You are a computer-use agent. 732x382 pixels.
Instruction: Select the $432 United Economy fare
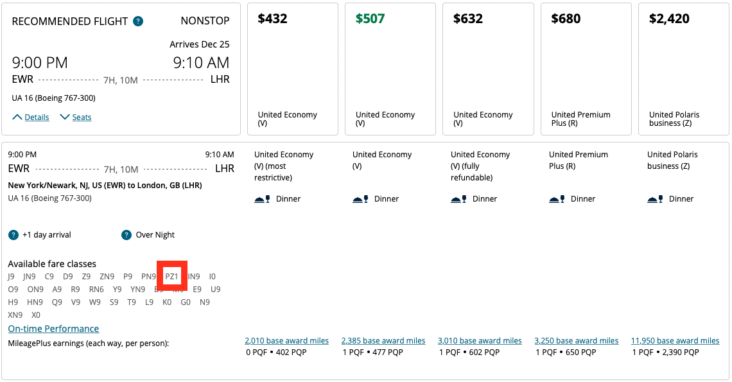coord(293,69)
